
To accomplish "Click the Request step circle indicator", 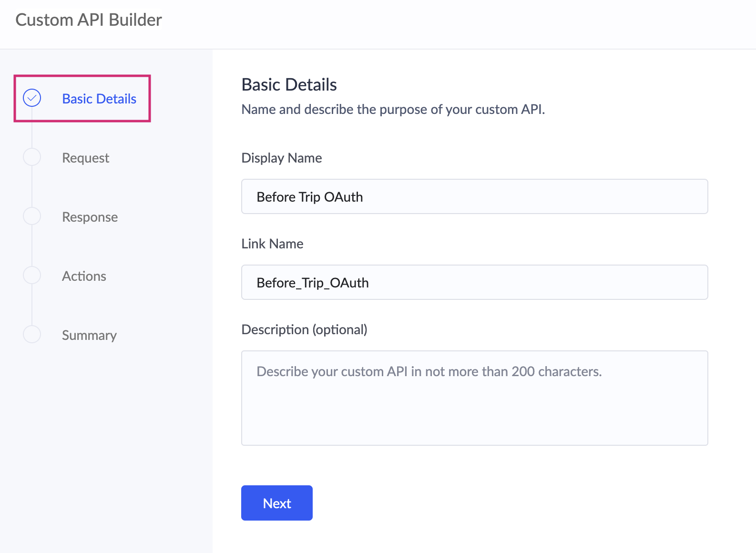I will pos(32,157).
